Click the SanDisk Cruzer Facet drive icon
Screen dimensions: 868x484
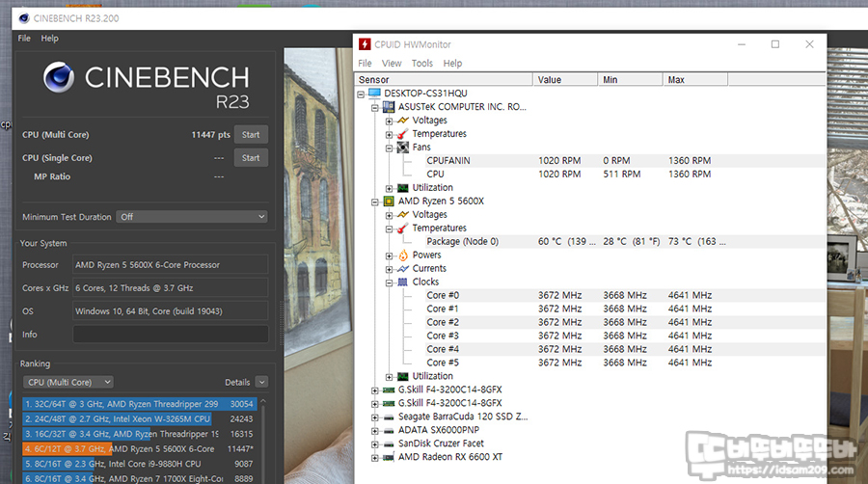(x=389, y=444)
